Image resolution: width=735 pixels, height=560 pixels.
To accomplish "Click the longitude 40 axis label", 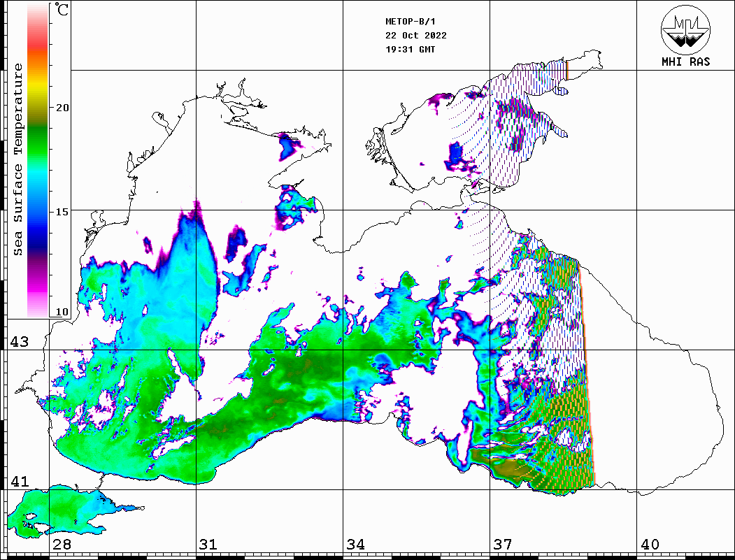I will 650,545.
